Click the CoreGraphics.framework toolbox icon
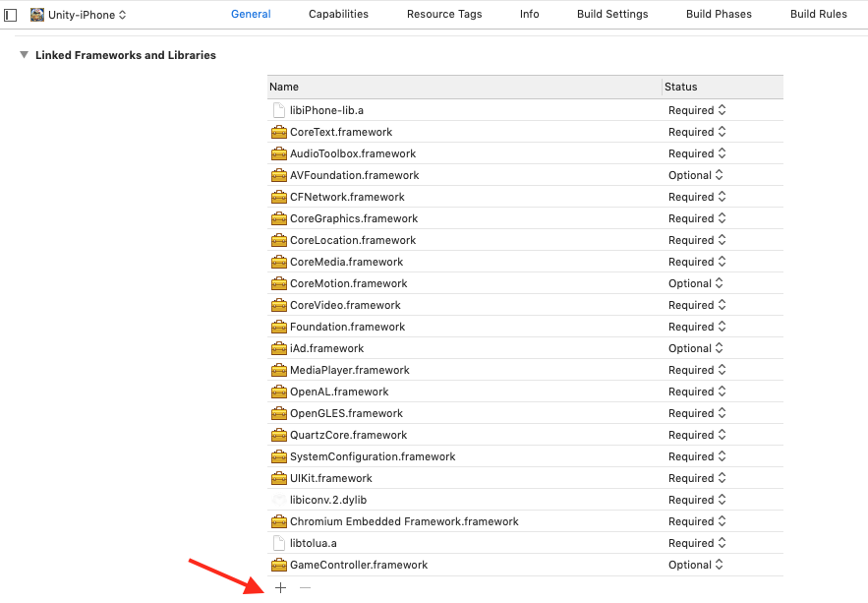 coord(279,218)
